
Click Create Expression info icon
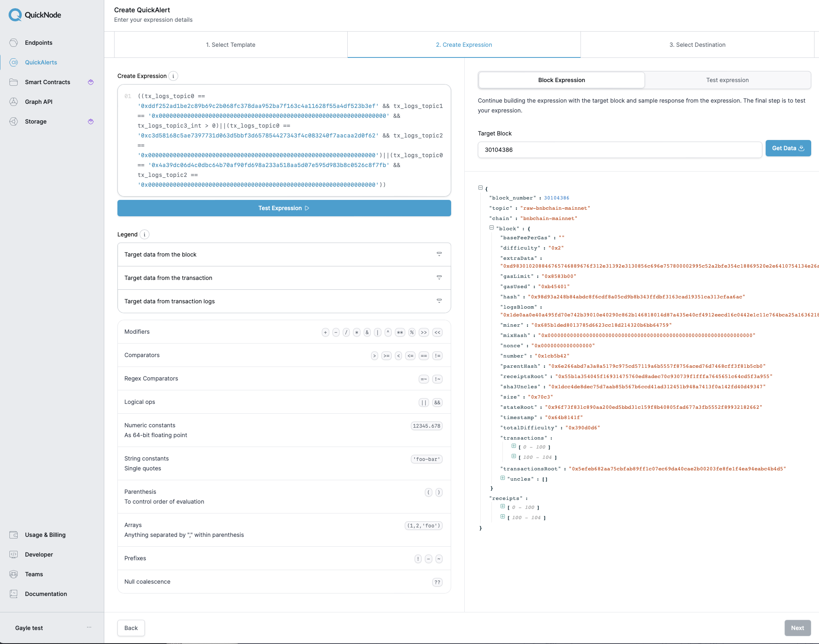point(173,76)
